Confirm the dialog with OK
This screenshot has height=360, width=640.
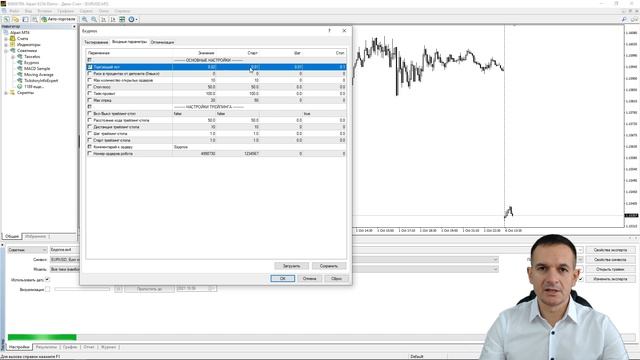[282, 278]
